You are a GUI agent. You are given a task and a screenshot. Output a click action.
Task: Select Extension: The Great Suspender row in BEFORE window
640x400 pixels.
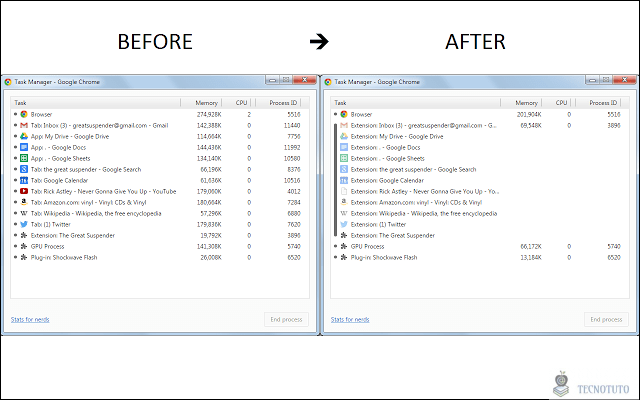(160, 236)
